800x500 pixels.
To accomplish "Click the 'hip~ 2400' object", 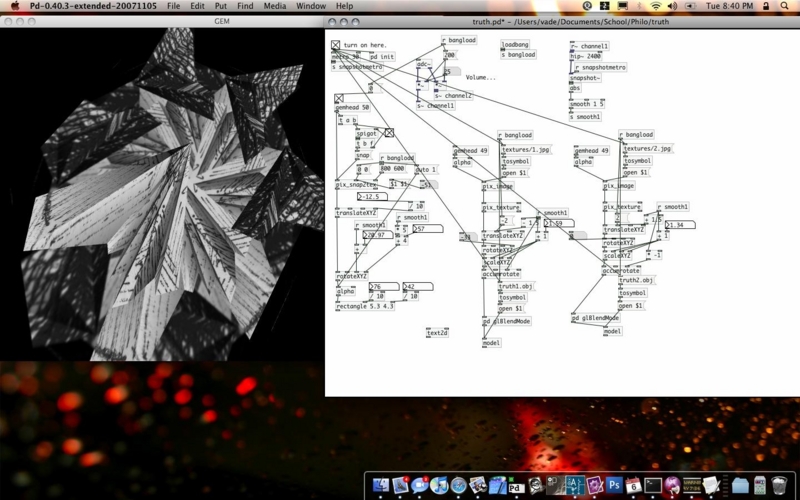I will click(586, 57).
